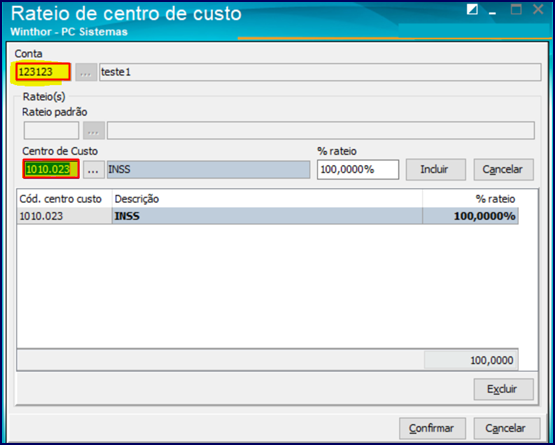Open Conta lookup ellipsis button
This screenshot has height=445, width=555.
click(x=86, y=72)
